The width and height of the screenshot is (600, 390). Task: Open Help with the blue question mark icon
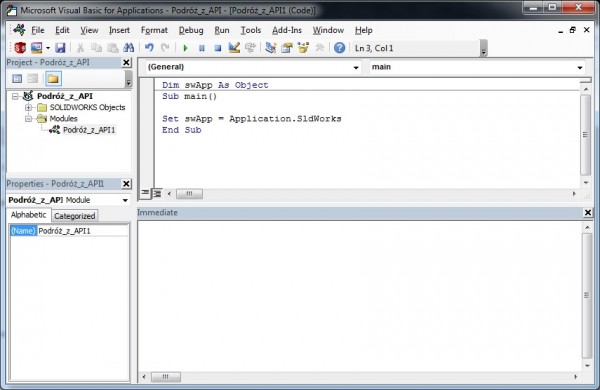coord(339,48)
